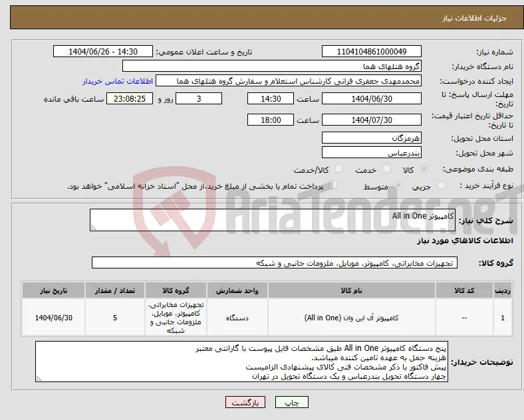Click the شماره نیاز field 1104104861000049
This screenshot has width=524, height=420.
click(372, 51)
